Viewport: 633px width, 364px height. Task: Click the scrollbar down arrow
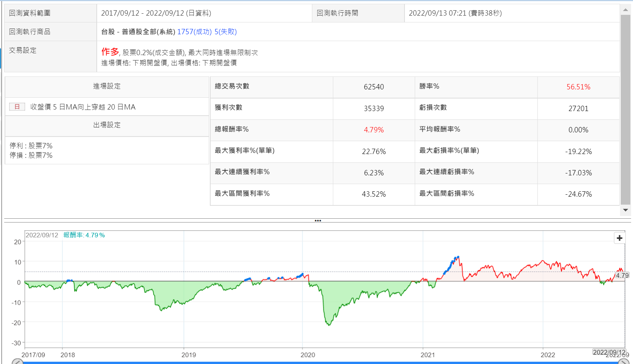point(625,210)
